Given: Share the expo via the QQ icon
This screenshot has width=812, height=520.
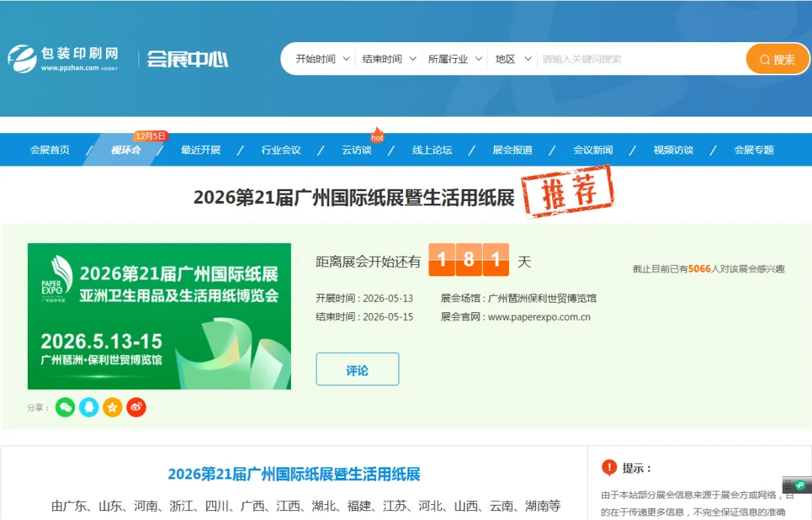Looking at the screenshot, I should [89, 408].
